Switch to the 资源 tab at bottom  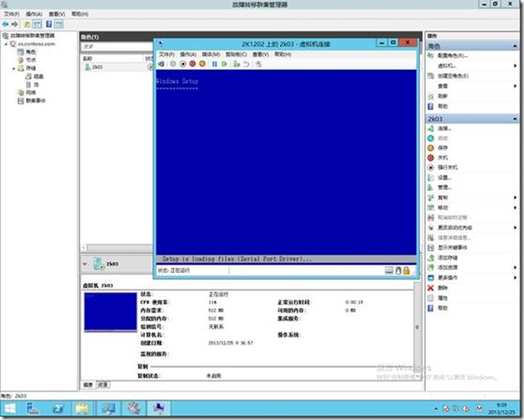[x=102, y=385]
